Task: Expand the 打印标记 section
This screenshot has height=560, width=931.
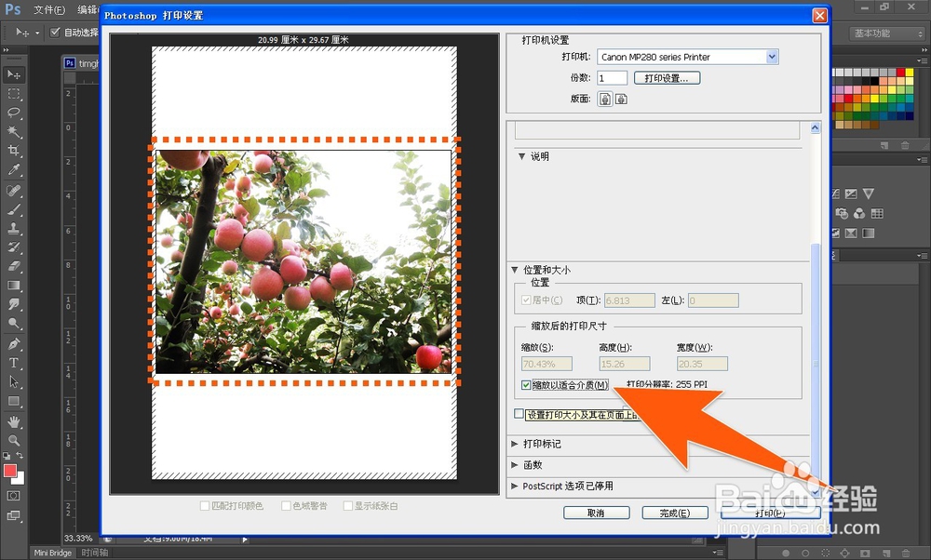Action: point(515,444)
